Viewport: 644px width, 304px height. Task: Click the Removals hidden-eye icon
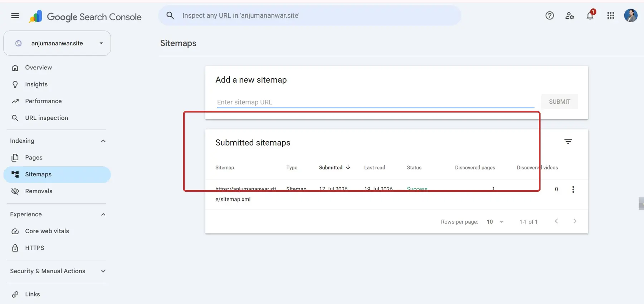click(x=15, y=191)
